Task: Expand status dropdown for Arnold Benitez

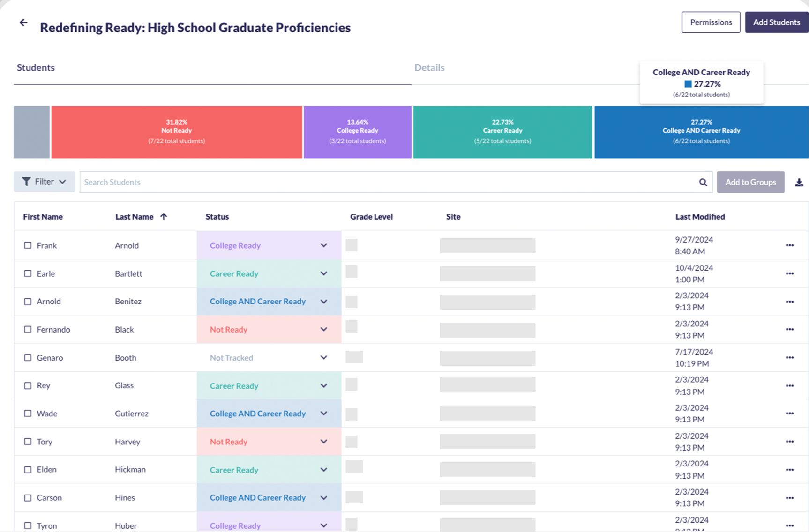Action: click(323, 302)
